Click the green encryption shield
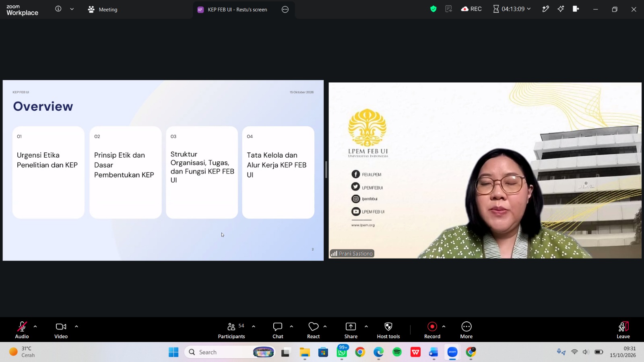This screenshot has height=362, width=644. pyautogui.click(x=433, y=9)
